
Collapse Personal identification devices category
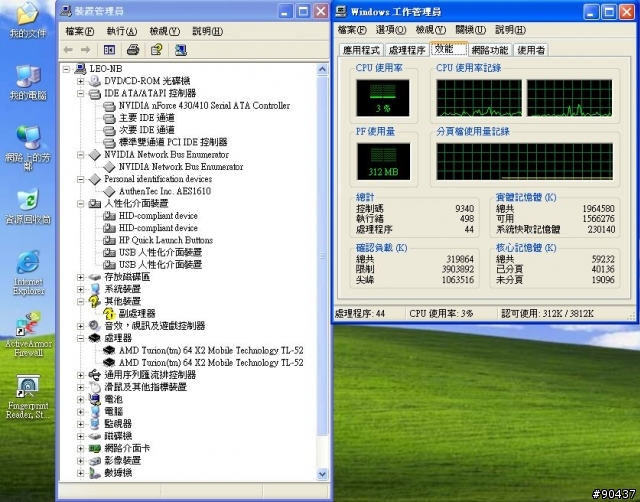[x=80, y=179]
